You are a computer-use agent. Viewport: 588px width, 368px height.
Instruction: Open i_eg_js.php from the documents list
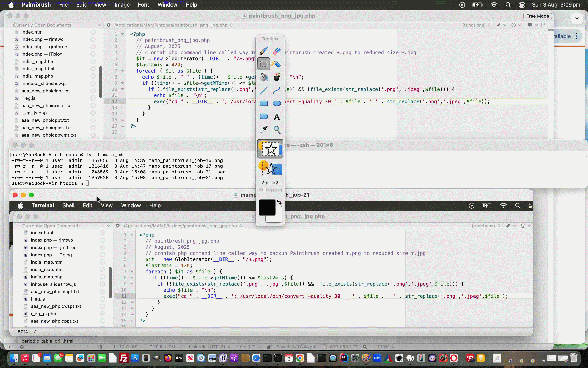(34, 113)
